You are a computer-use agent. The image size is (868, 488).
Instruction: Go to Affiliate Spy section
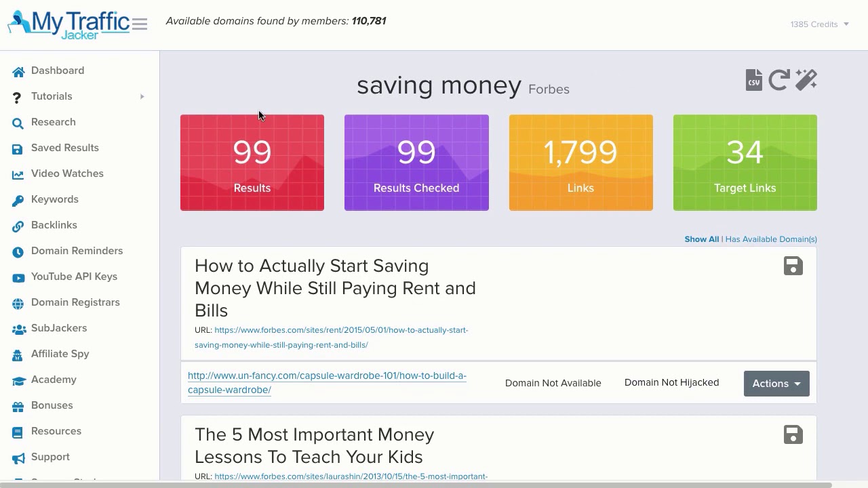60,354
